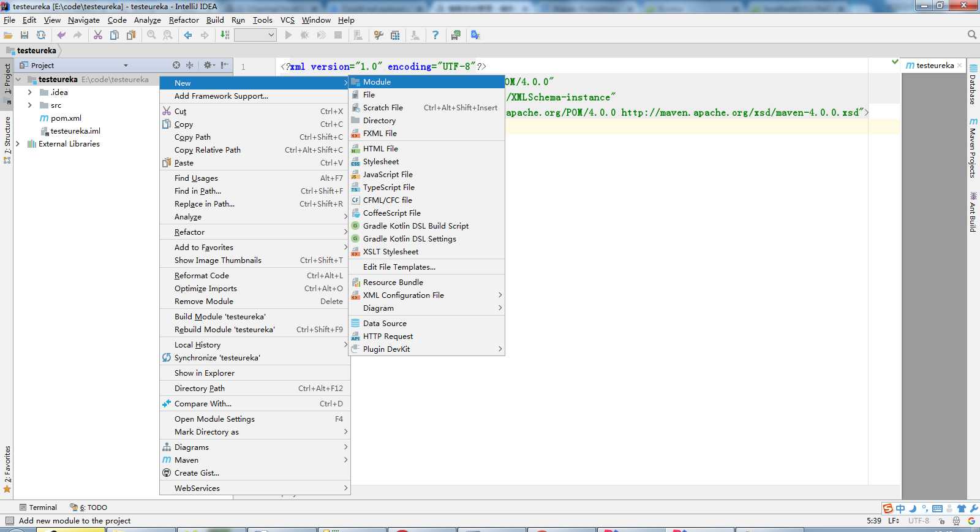The height and width of the screenshot is (532, 980).
Task: Click the scroll from source target icon
Action: point(176,65)
